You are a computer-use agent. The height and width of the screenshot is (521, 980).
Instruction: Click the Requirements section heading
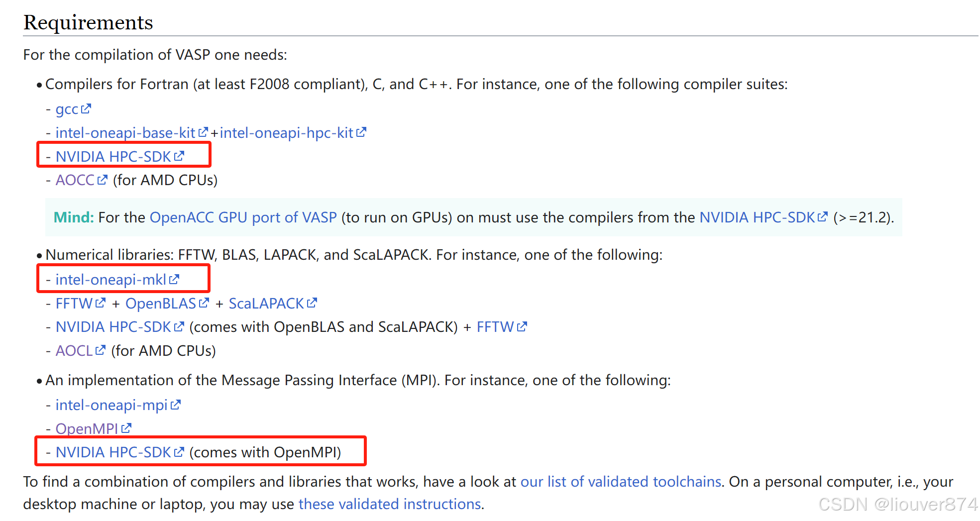point(88,22)
